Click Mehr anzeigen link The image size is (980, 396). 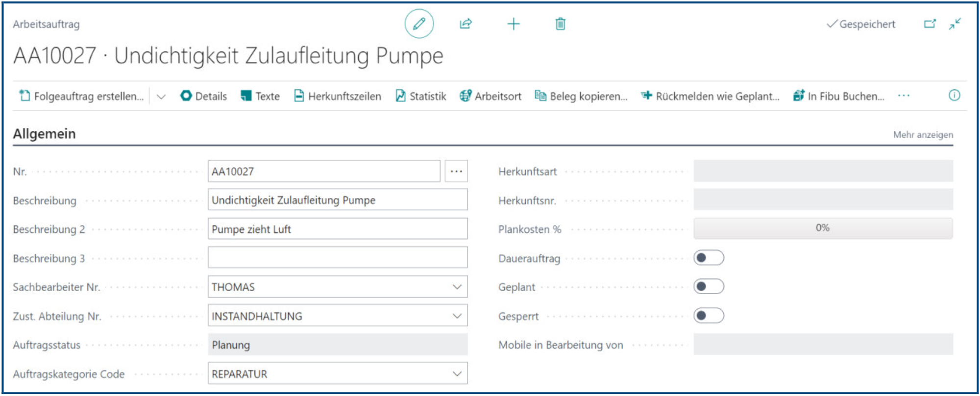click(923, 135)
